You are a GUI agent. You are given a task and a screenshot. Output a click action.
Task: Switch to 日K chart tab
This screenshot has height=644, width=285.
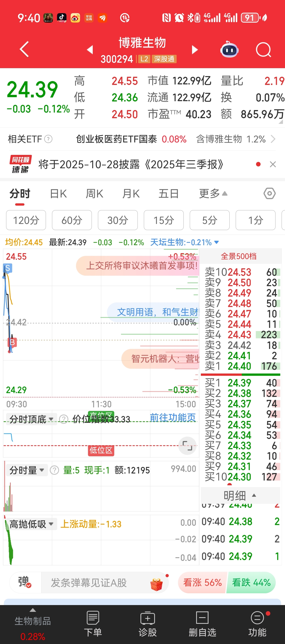click(x=58, y=194)
